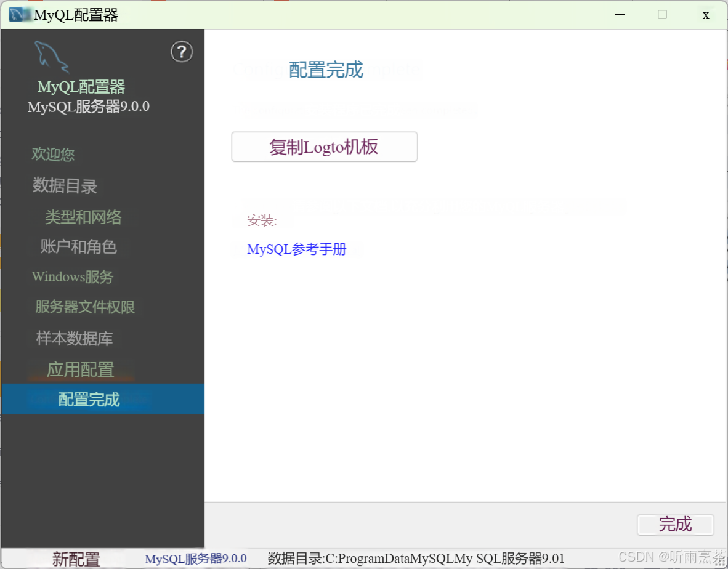Copy the log using 复制Logto机板 button

click(x=324, y=147)
